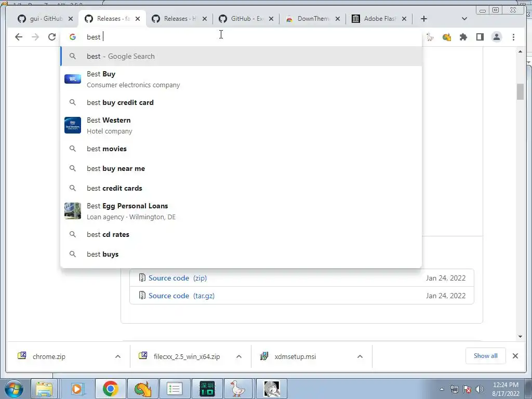Click file icon beside Source code (tar.gz)
The width and height of the screenshot is (532, 399).
pyautogui.click(x=142, y=295)
